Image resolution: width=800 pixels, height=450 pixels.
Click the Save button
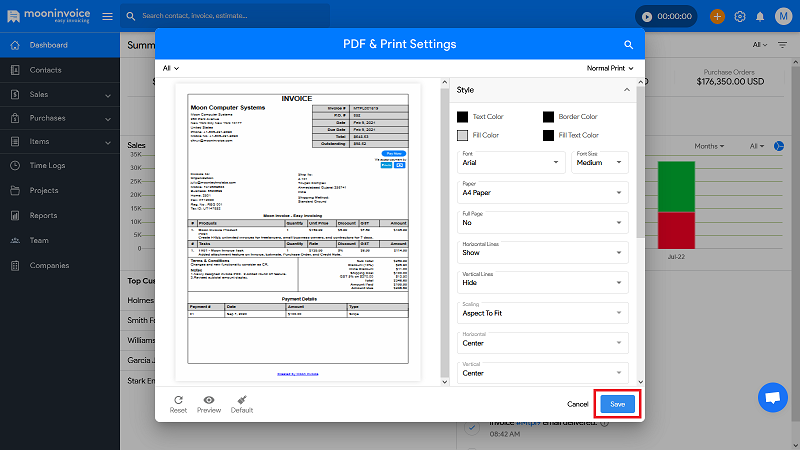click(x=617, y=404)
